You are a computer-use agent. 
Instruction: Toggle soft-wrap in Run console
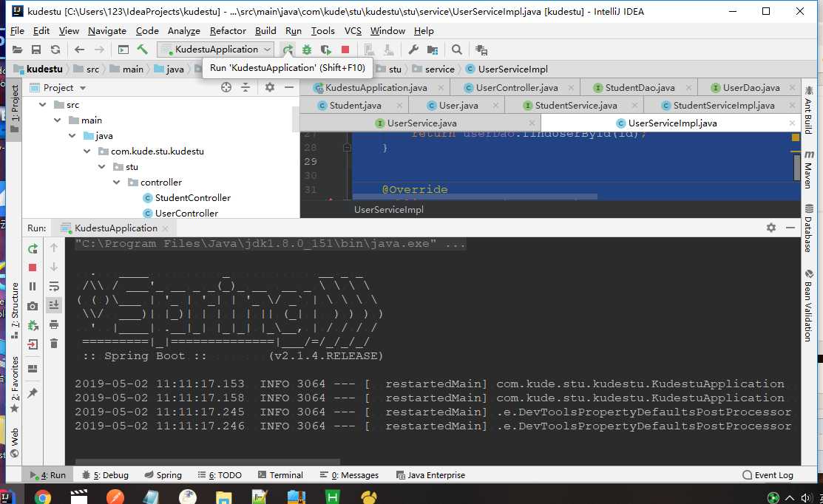coord(53,286)
